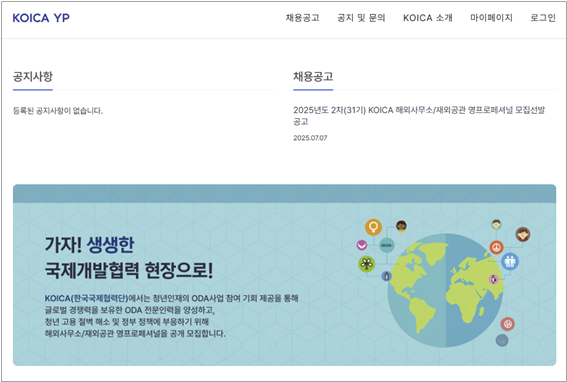Click the orange female symbol icon
This screenshot has width=567, height=382.
point(374,227)
